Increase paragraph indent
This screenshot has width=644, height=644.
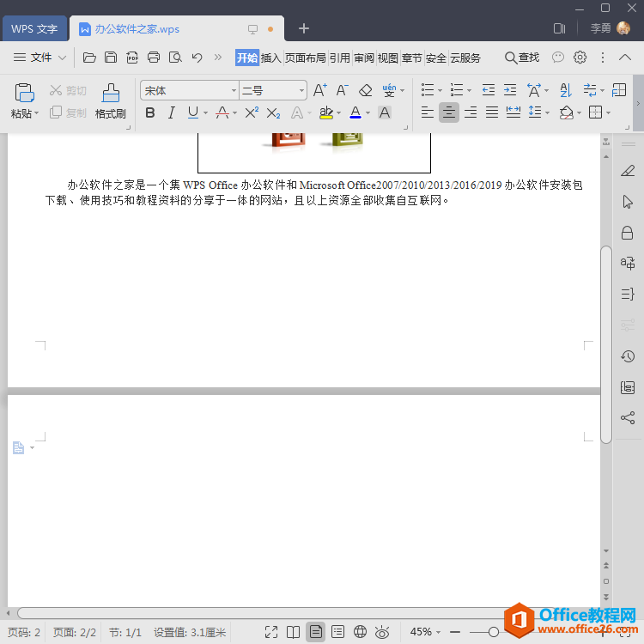(510, 89)
